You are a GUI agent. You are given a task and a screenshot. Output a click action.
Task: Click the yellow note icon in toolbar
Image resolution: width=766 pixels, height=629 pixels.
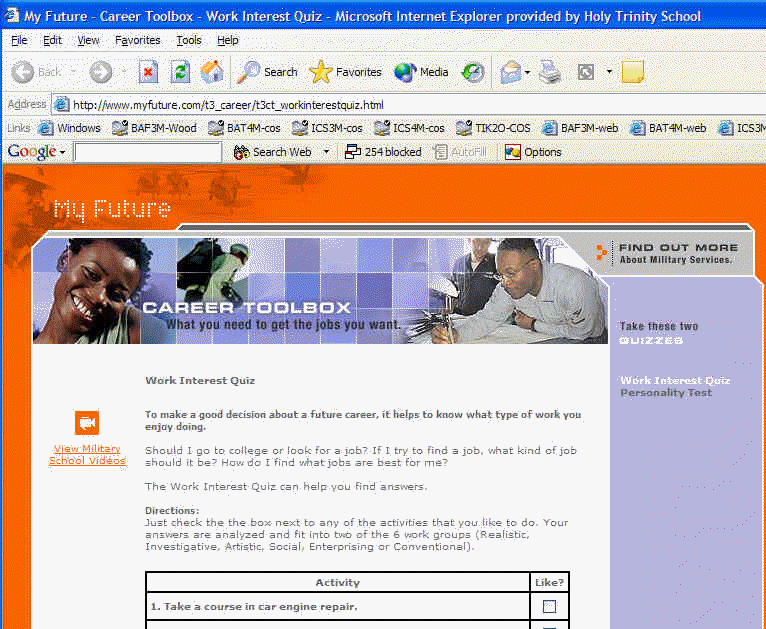633,72
